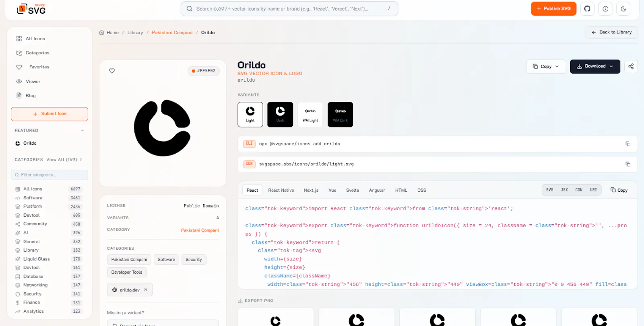
Task: Focus the main icon search field
Action: [289, 9]
